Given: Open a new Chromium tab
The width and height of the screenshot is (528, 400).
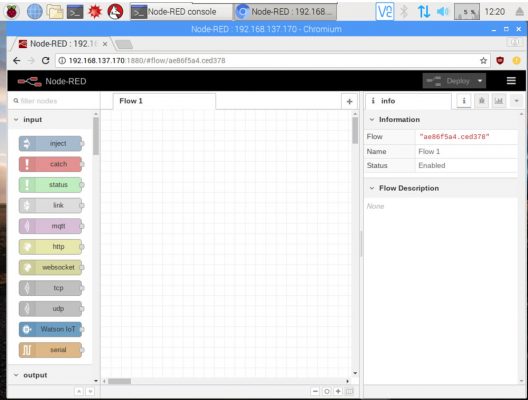Looking at the screenshot, I should tap(124, 44).
